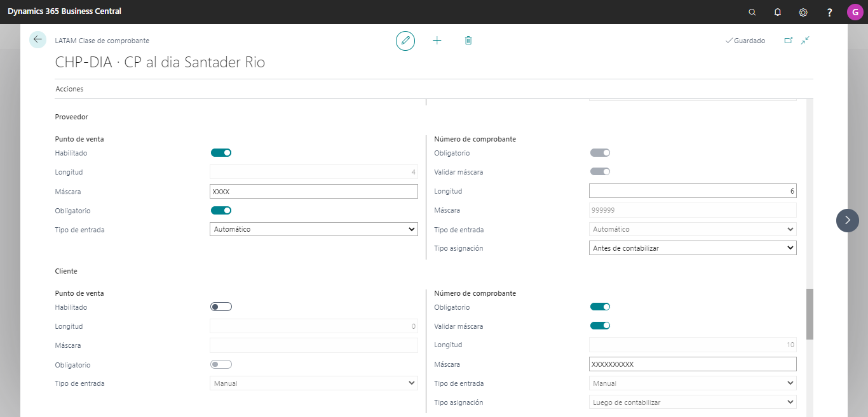Go back using the arrow button
The image size is (868, 417).
click(37, 39)
